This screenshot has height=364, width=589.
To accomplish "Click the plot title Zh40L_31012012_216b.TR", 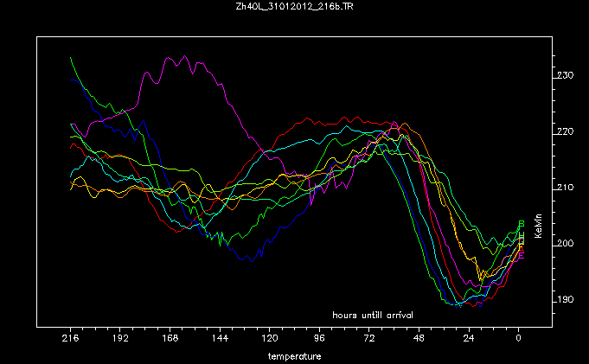I will 294,8.
